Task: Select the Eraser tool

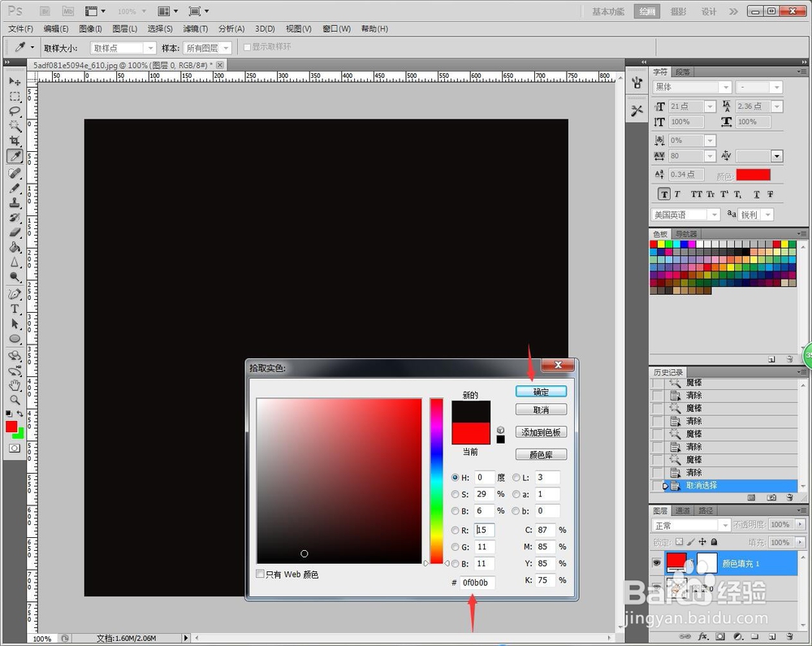Action: [x=15, y=232]
